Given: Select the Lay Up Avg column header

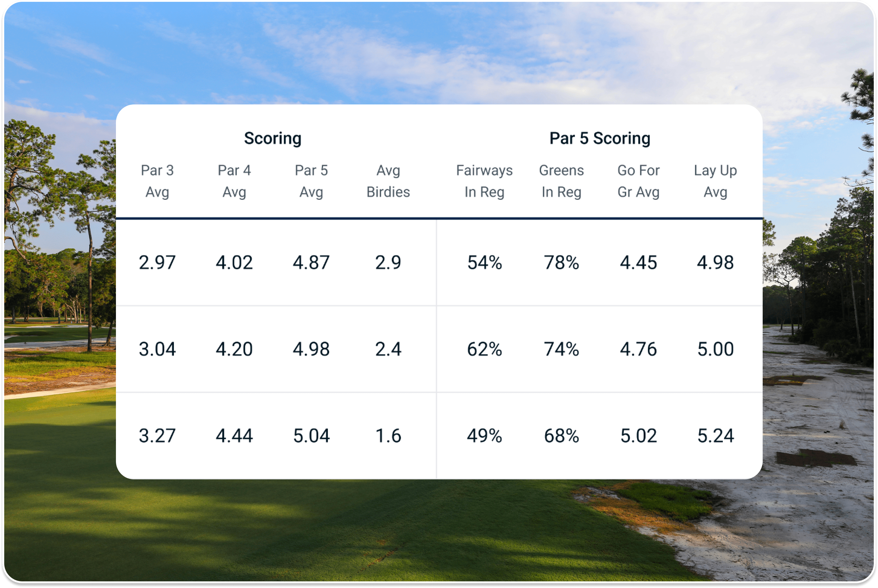Looking at the screenshot, I should [715, 181].
